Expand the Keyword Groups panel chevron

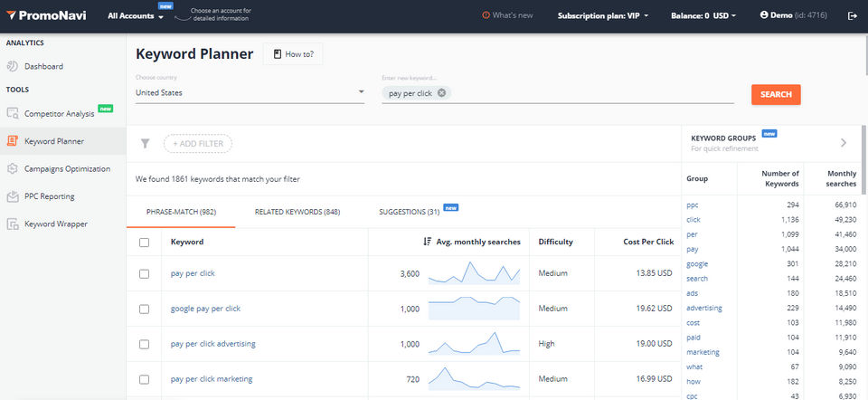pyautogui.click(x=843, y=142)
